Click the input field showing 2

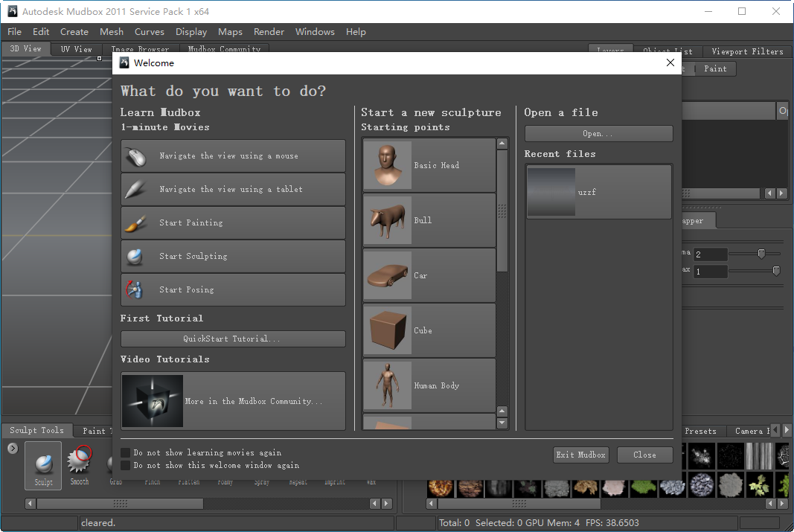711,254
